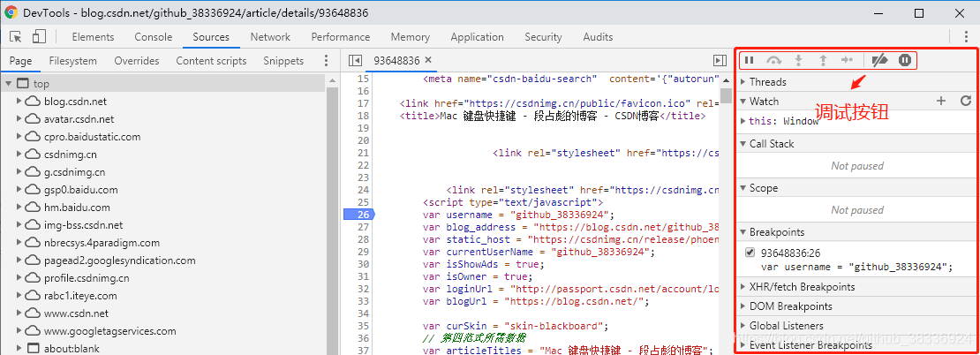This screenshot has height=355, width=980.
Task: Pause script execution button
Action: click(x=749, y=61)
